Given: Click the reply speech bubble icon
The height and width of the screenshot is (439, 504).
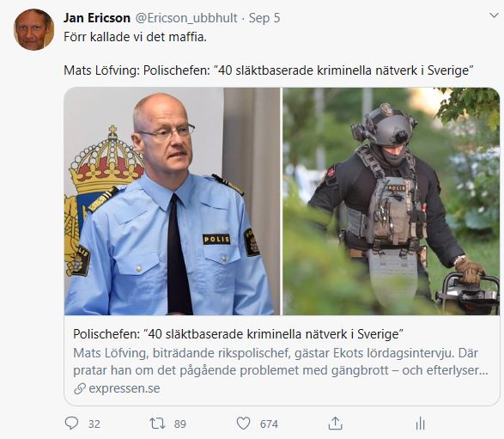Looking at the screenshot, I should 71,424.
